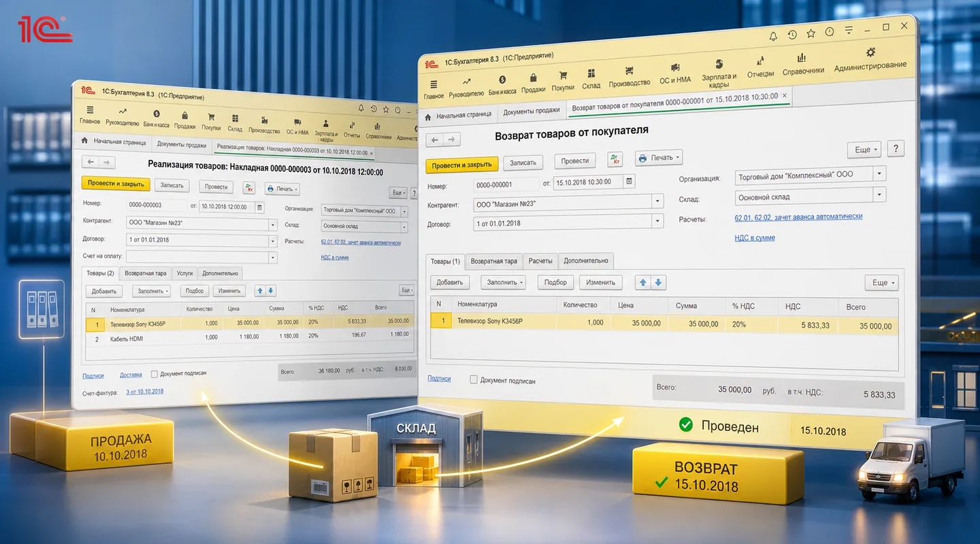
Task: Expand Договор dropdown in the return window
Action: [x=657, y=221]
